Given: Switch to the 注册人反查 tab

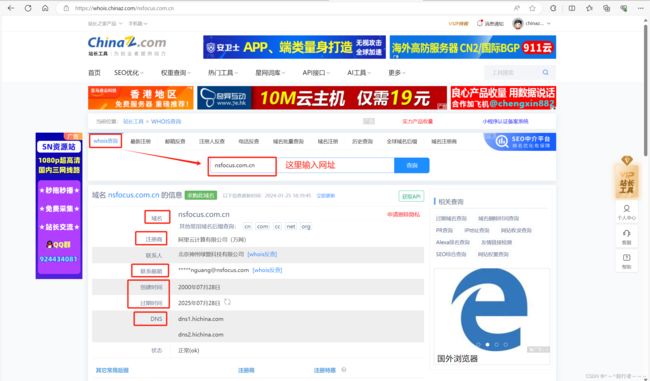Looking at the screenshot, I should [x=212, y=141].
